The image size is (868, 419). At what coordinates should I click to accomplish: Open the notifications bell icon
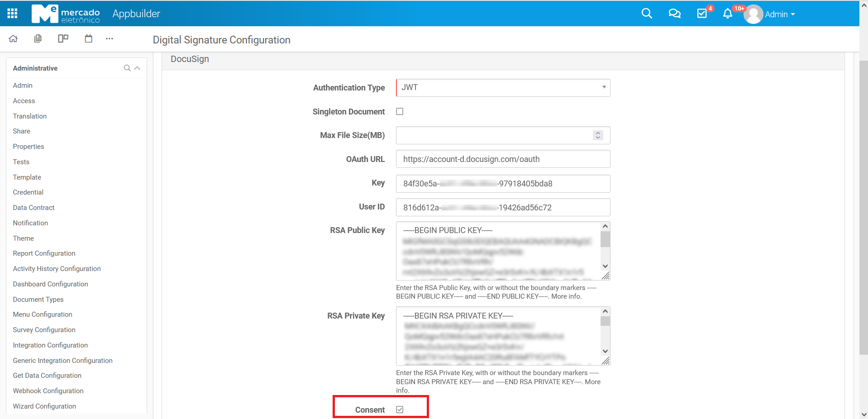point(727,14)
